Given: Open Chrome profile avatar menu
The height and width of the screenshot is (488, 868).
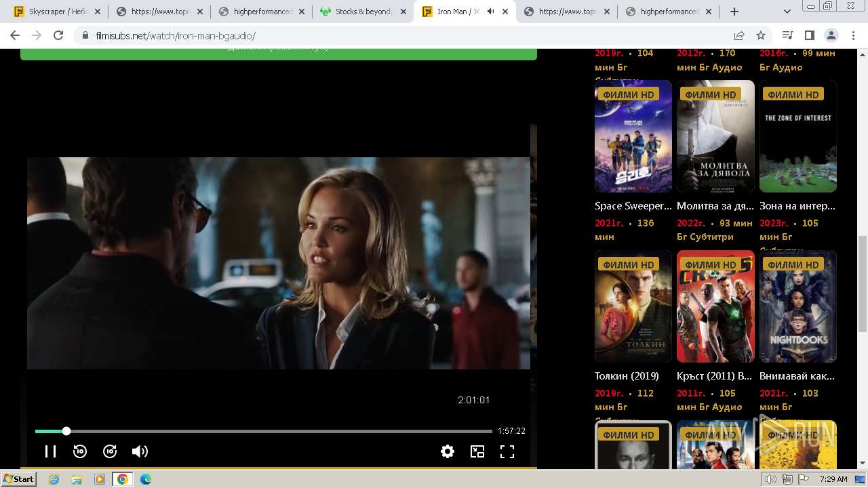Looking at the screenshot, I should (x=831, y=35).
